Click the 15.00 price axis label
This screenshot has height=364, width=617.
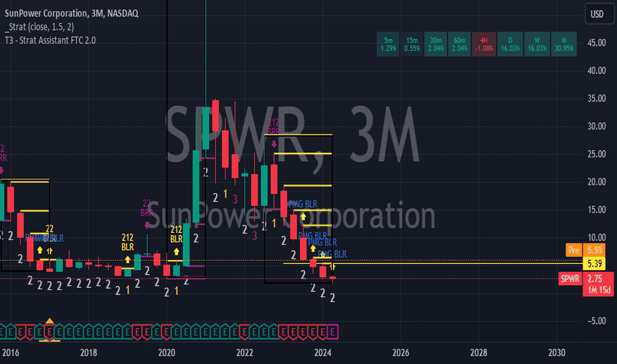596,210
